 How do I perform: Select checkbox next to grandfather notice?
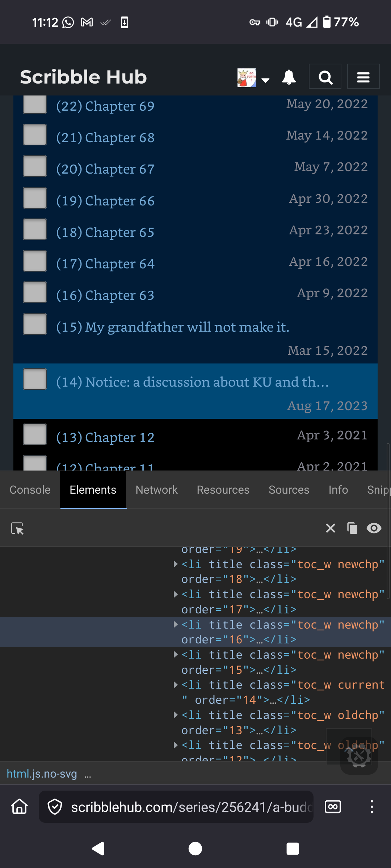coord(35,324)
